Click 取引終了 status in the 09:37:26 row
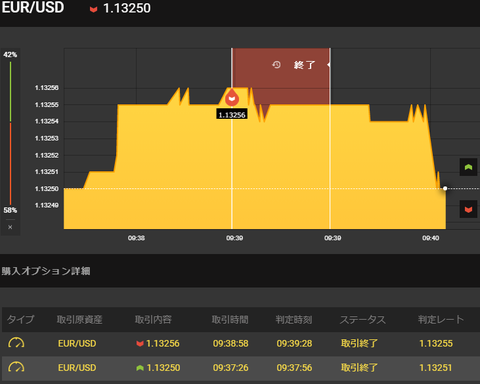Viewport: 480px width, 384px height. [x=359, y=368]
